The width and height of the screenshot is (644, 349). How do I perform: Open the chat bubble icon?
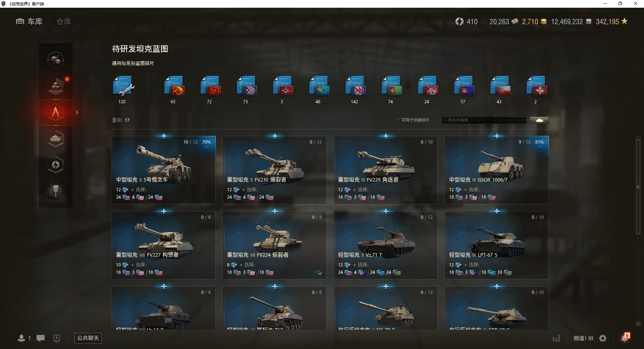click(x=41, y=338)
